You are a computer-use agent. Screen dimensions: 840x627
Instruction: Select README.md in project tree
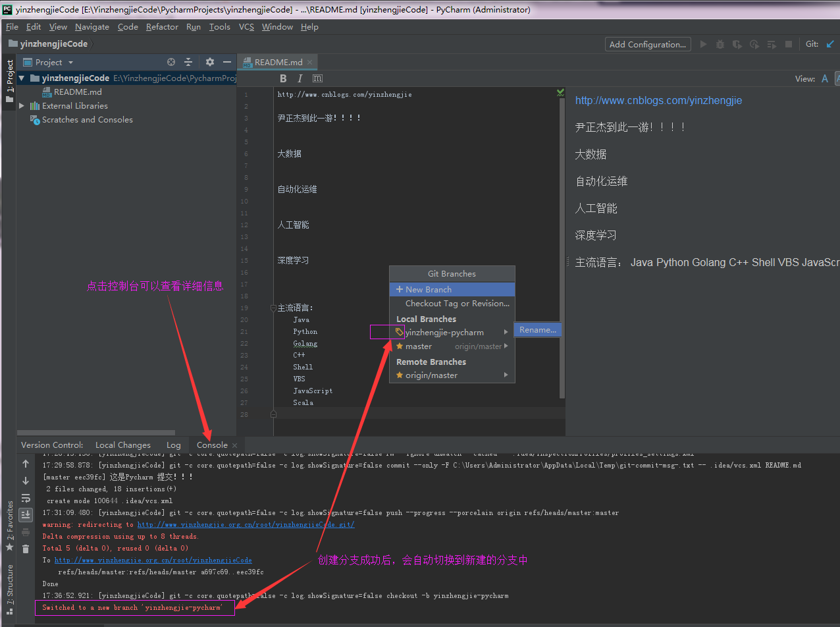(x=78, y=92)
